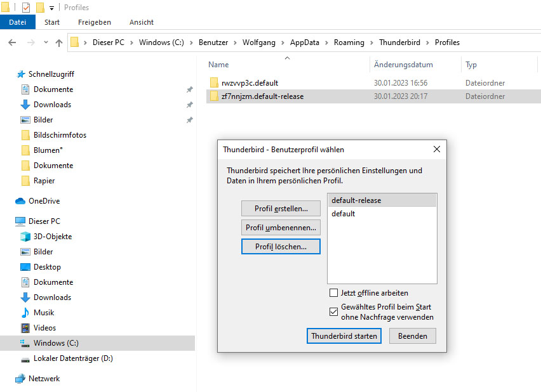Open Lokaler Datenträger (D:) drive icon
Screen dimensions: 541x392
tap(25, 359)
